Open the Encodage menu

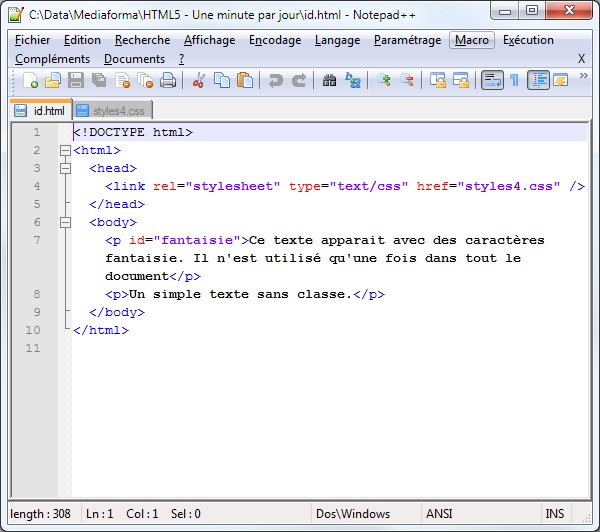274,40
